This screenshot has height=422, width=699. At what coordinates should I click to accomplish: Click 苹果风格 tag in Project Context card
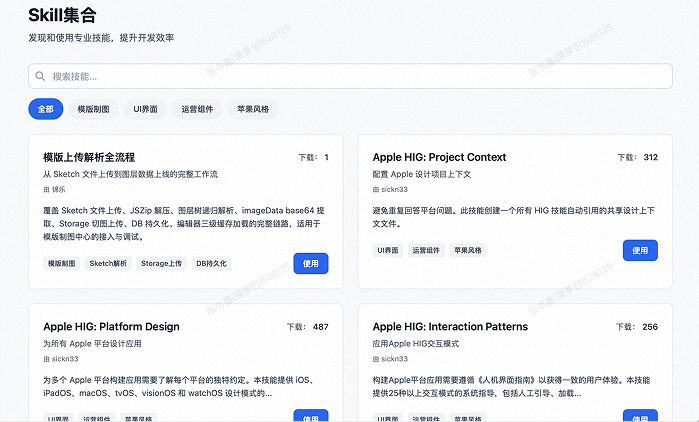(468, 250)
